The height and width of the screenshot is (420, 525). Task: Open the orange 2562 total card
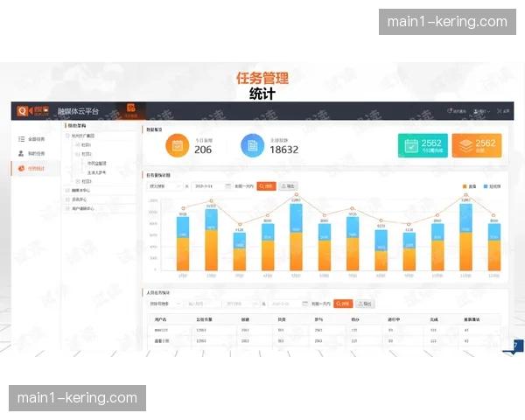point(477,145)
